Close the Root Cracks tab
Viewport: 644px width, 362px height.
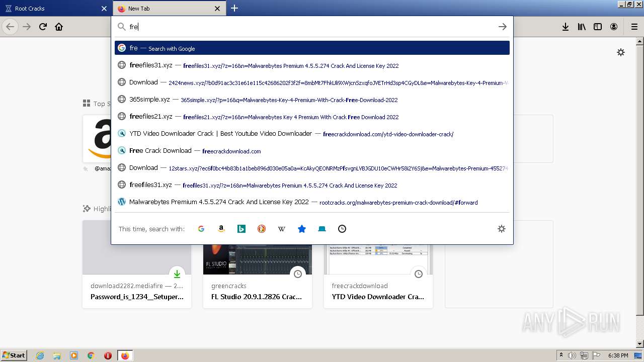point(104,9)
